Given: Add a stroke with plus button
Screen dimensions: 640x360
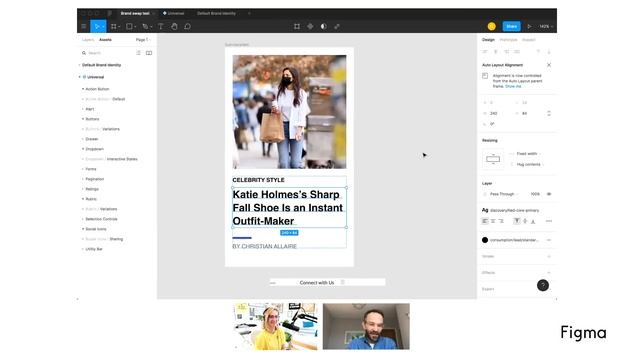Looking at the screenshot, I should click(549, 257).
